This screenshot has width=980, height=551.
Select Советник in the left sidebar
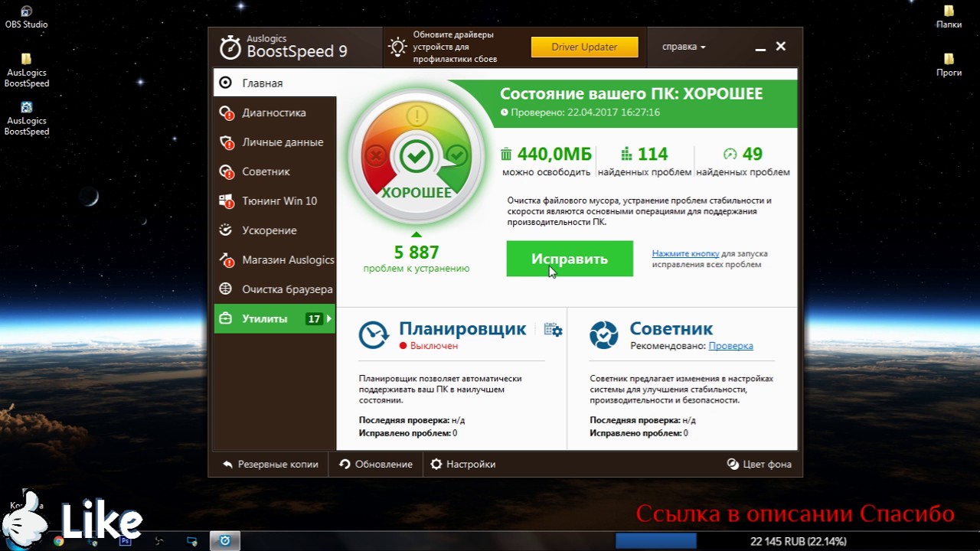(275, 171)
